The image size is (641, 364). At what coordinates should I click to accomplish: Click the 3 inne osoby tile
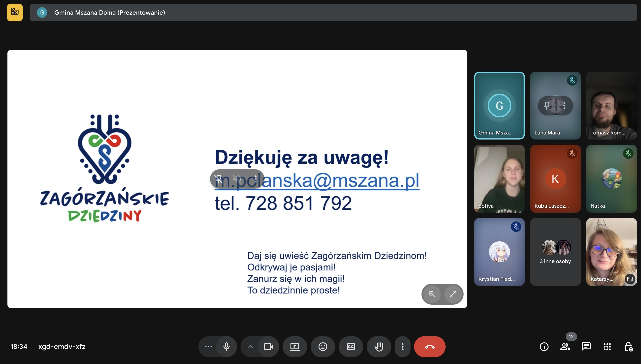point(555,252)
